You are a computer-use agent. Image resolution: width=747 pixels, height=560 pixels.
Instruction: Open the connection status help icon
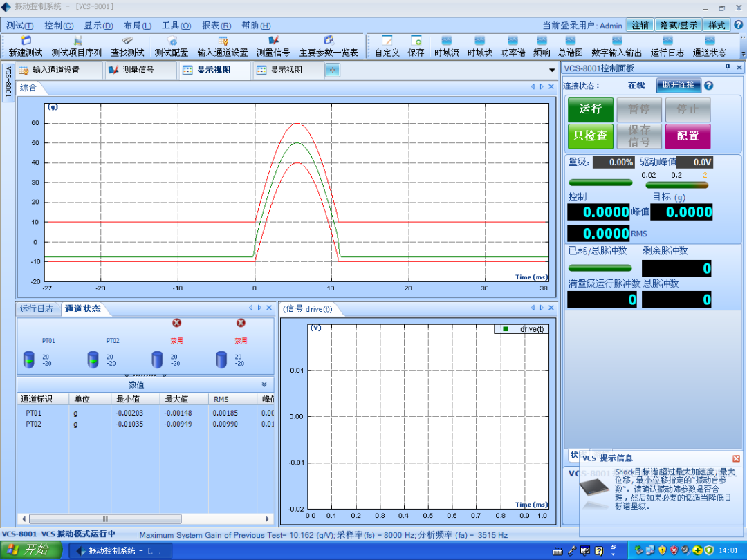point(708,86)
